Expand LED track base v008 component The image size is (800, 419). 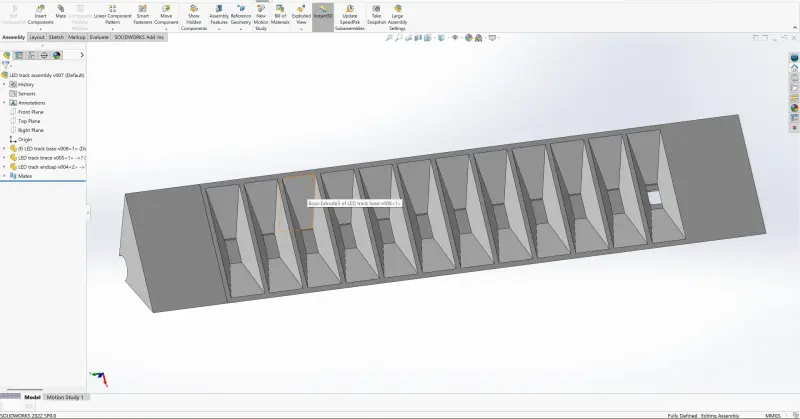(x=4, y=149)
